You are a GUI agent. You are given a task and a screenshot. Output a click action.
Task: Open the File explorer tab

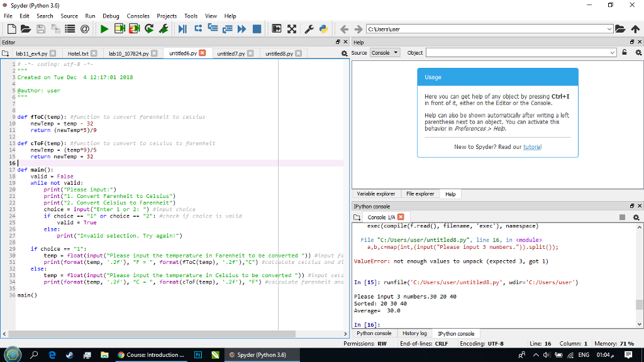(420, 194)
